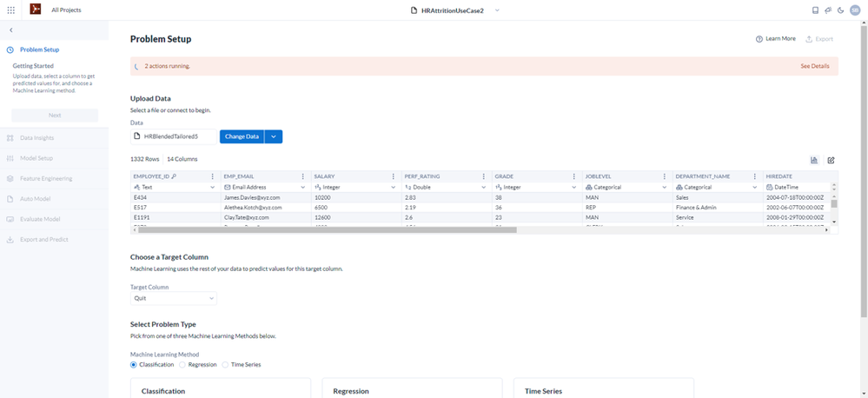Screen dimensions: 868x398
Task: Click the Auto Model document icon
Action: click(x=10, y=199)
